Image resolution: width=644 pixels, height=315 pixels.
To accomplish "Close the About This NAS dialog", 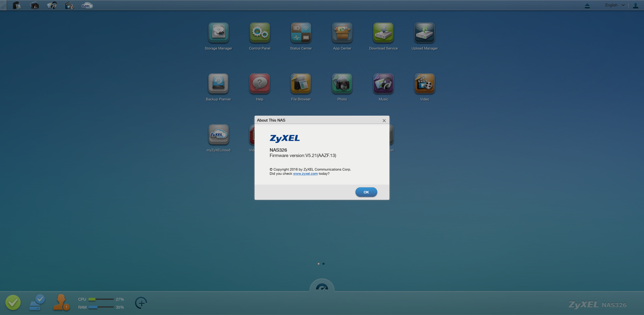I will [384, 120].
